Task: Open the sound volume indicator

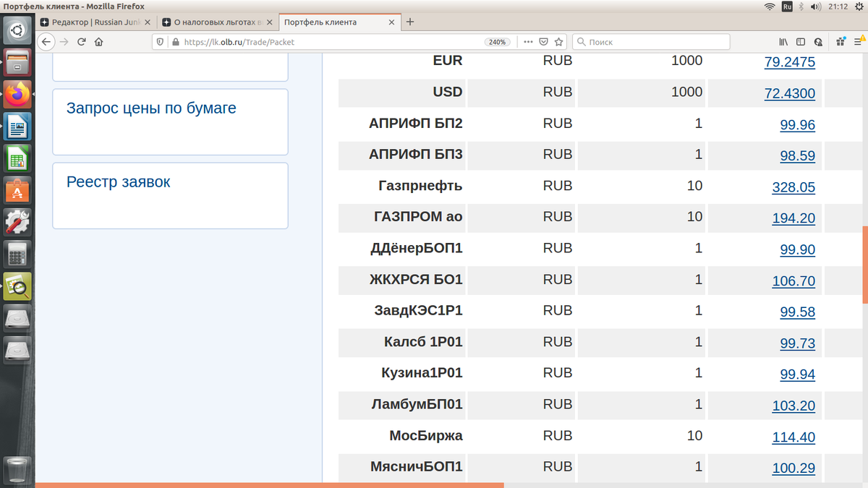Action: click(816, 7)
